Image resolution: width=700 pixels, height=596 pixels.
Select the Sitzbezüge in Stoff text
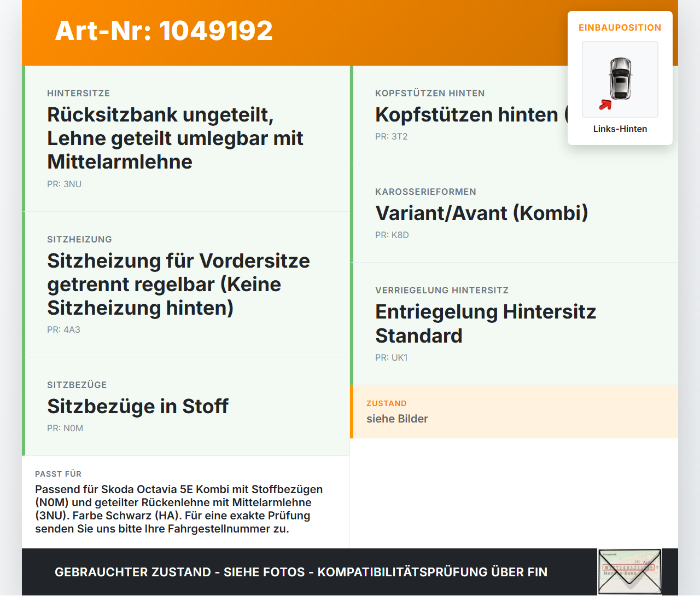[x=138, y=406]
